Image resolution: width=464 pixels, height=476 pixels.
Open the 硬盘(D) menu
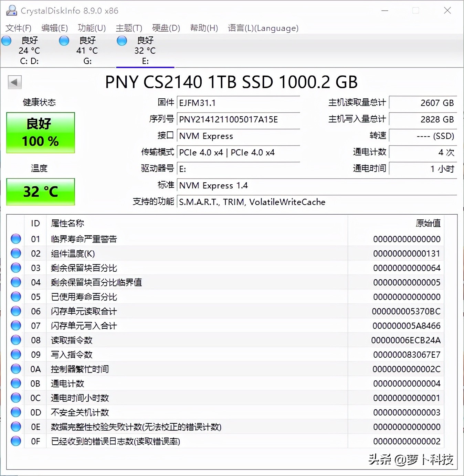(x=166, y=28)
